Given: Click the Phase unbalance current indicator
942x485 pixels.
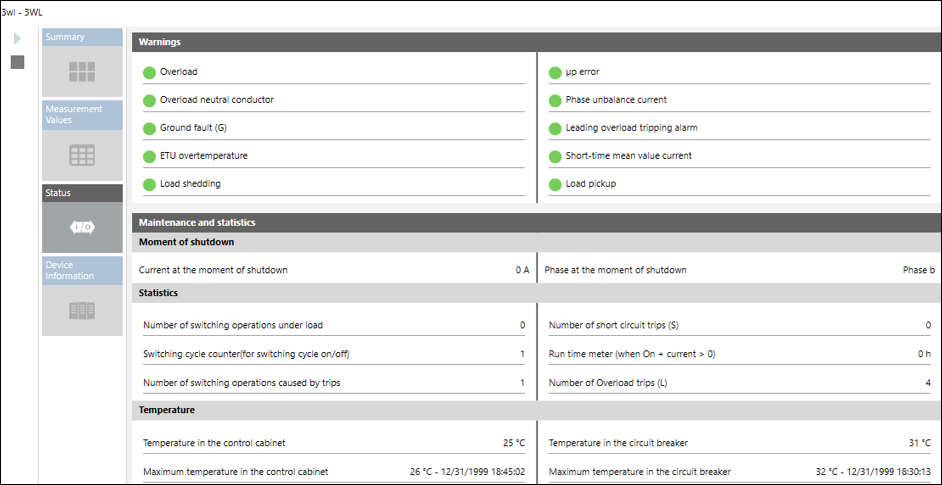Looking at the screenshot, I should (556, 100).
